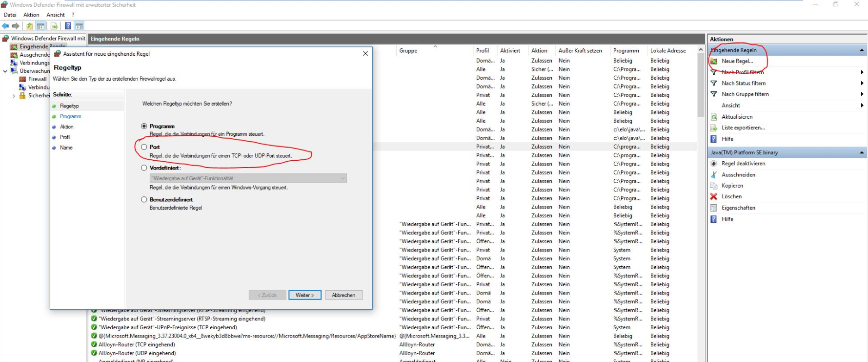
Task: Click the green Aktualisieren refresh icon
Action: (x=713, y=117)
